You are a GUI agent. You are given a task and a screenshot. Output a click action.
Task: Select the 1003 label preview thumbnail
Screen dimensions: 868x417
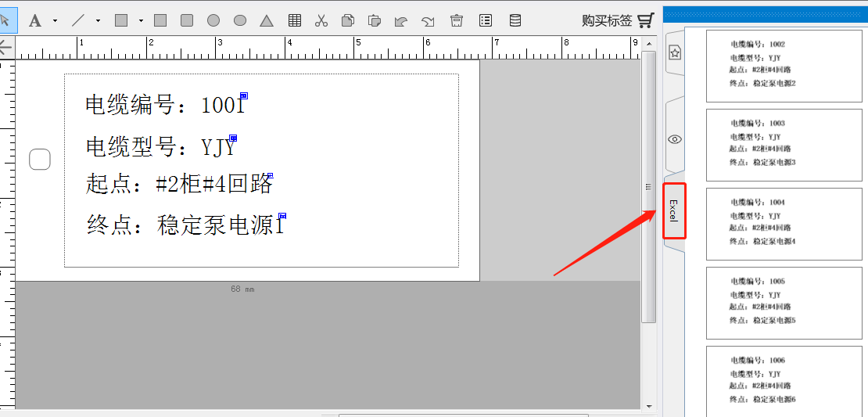pos(784,145)
